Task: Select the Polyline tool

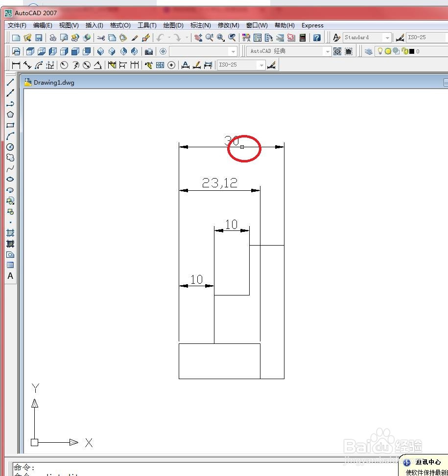Action: click(x=10, y=104)
